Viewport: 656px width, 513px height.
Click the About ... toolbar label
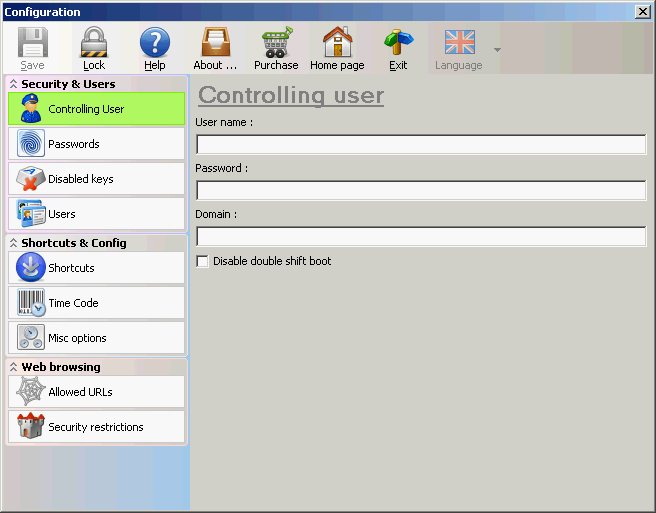pos(215,65)
